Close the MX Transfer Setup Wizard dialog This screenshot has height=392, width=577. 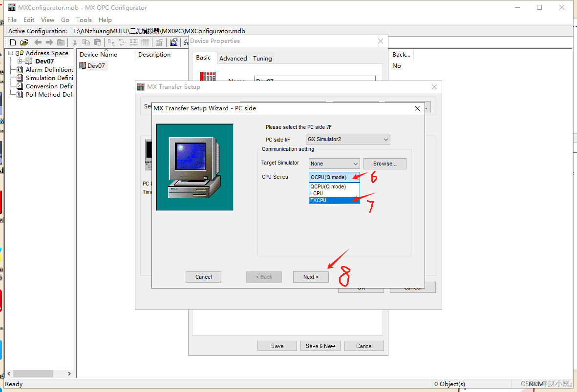(417, 108)
